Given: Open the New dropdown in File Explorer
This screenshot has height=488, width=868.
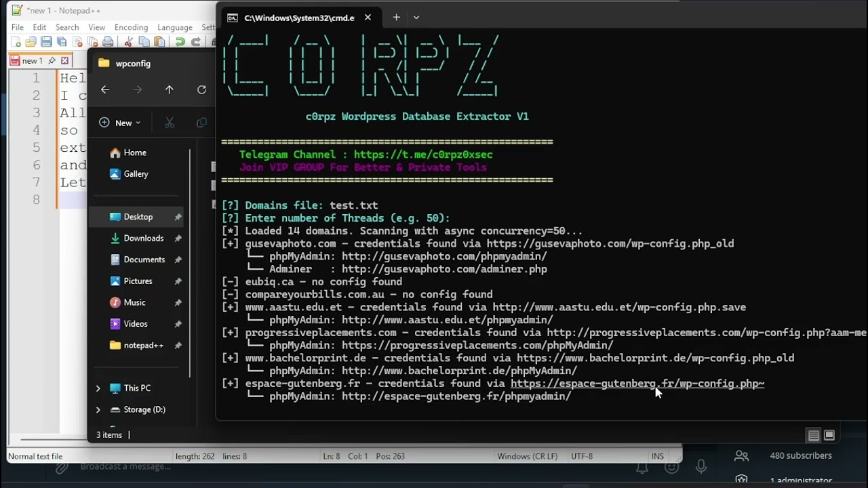Looking at the screenshot, I should (x=120, y=123).
